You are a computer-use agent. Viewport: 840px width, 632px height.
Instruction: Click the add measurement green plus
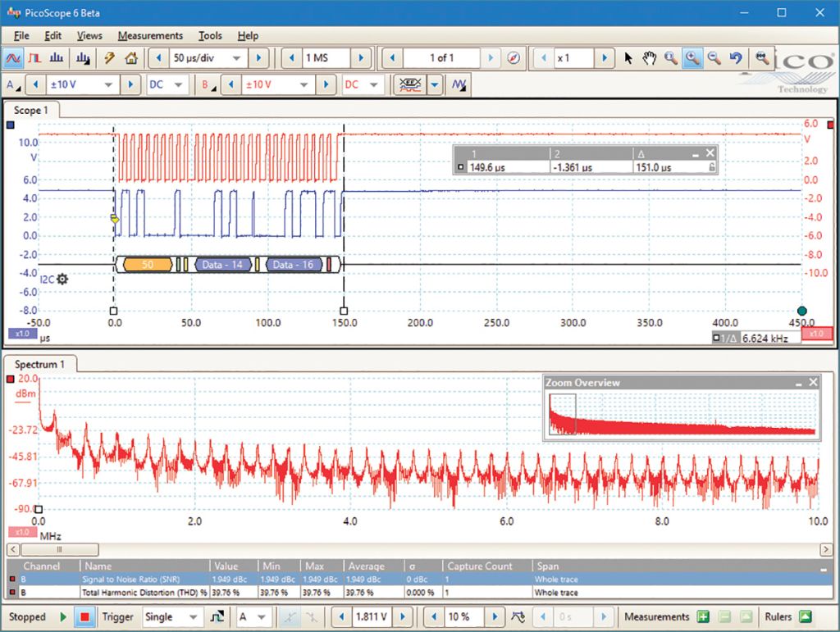pos(703,616)
